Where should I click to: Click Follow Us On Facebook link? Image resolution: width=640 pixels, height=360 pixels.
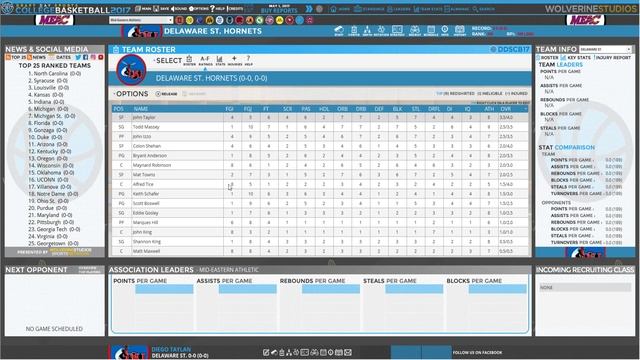tap(477, 352)
